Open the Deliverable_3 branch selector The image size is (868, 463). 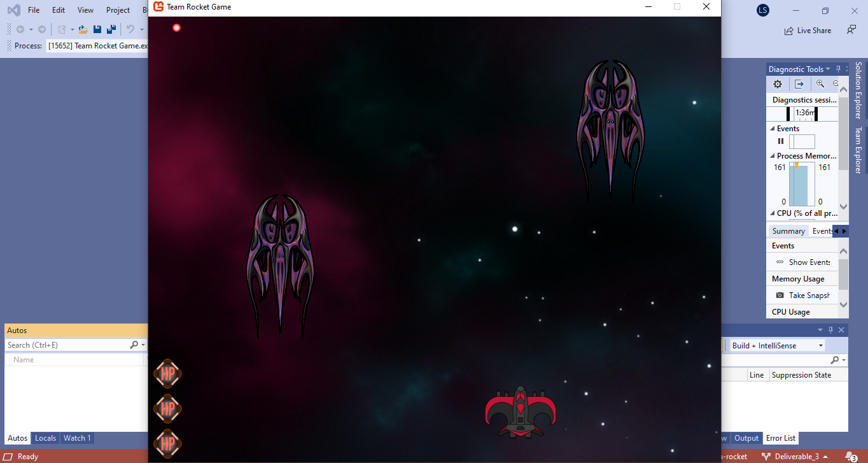[x=792, y=456]
